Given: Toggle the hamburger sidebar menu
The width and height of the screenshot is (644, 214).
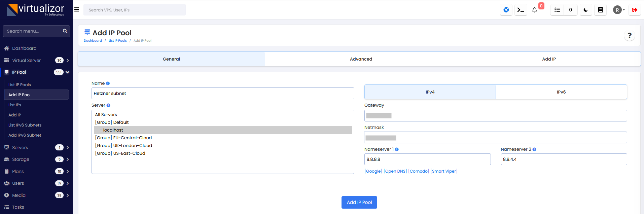Looking at the screenshot, I should coord(77,10).
